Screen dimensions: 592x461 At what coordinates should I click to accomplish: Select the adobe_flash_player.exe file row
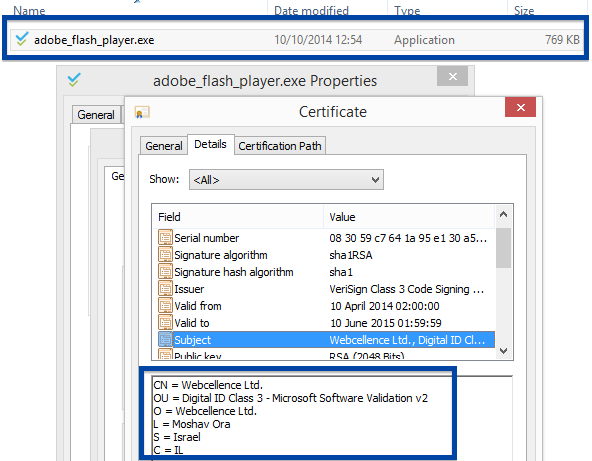coord(296,40)
